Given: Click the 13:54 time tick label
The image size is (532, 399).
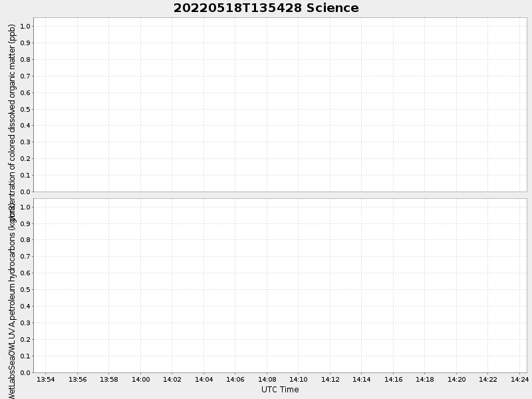Looking at the screenshot, I should tap(45, 379).
